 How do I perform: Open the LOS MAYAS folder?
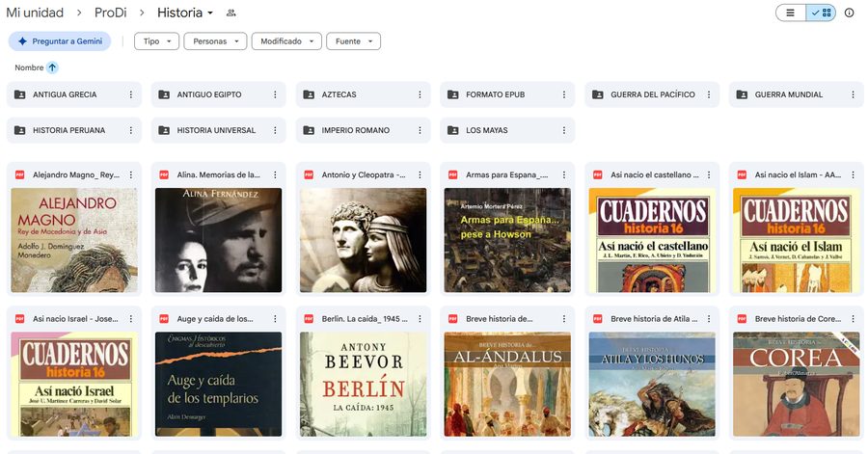[507, 130]
